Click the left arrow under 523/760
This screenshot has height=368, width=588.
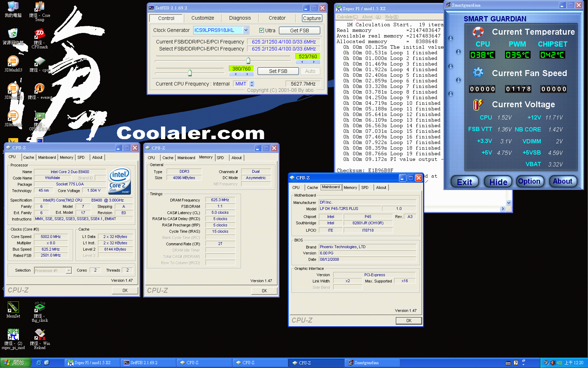302,62
